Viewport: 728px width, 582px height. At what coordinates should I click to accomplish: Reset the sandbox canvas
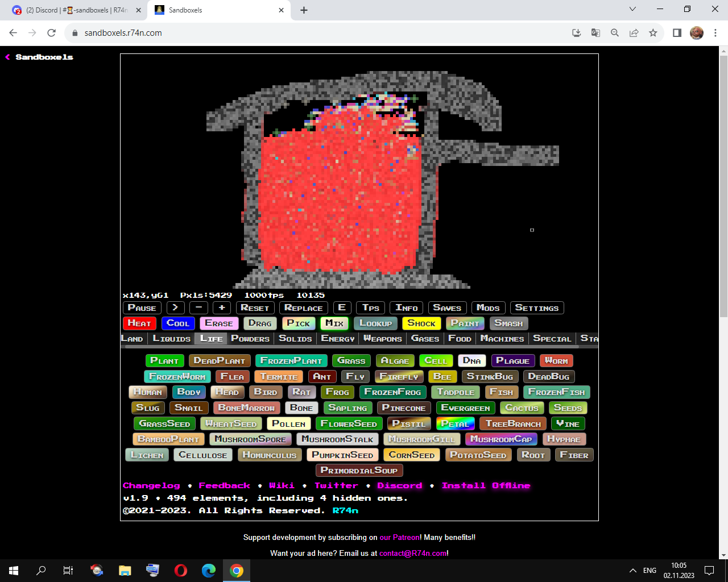(255, 308)
